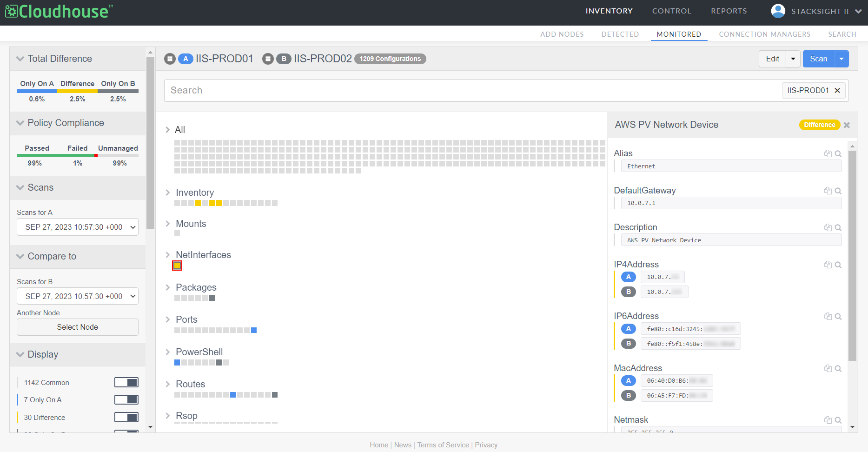868x452 pixels.
Task: Click the Edit button
Action: 773,59
